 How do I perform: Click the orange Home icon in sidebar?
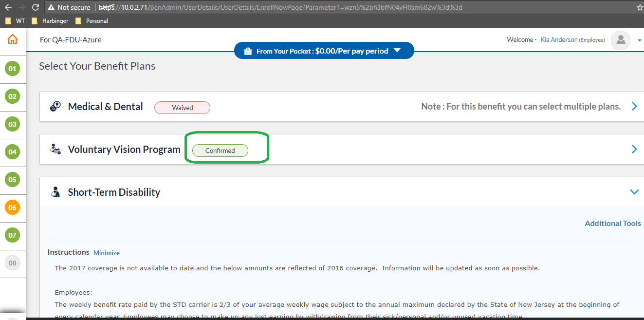12,39
